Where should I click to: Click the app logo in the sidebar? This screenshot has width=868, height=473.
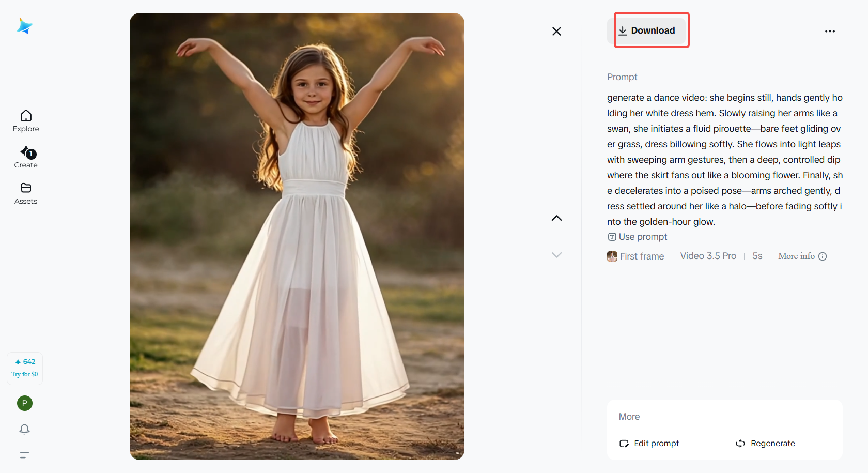24,26
